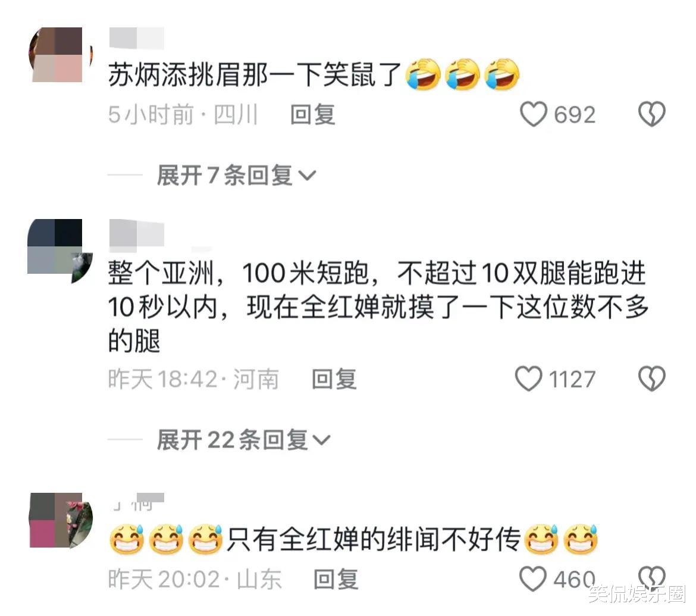Tap broken heart on the Henan comment
696x616 pixels.
tap(651, 379)
